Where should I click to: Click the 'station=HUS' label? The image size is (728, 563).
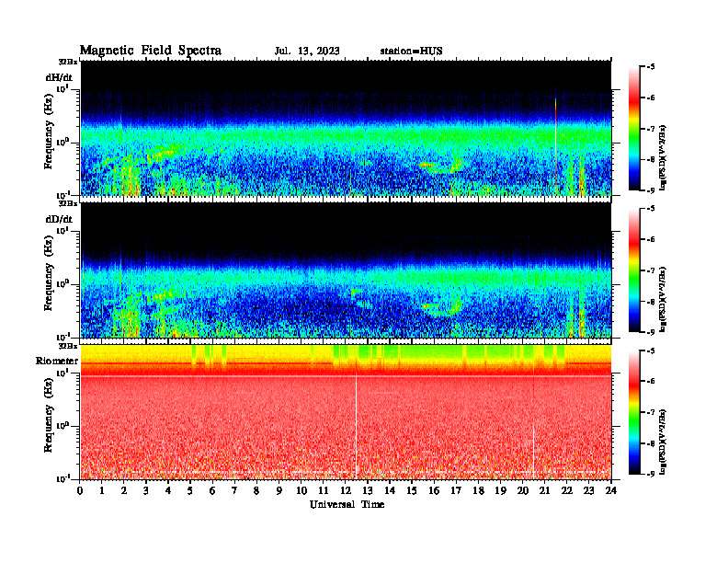pyautogui.click(x=411, y=52)
